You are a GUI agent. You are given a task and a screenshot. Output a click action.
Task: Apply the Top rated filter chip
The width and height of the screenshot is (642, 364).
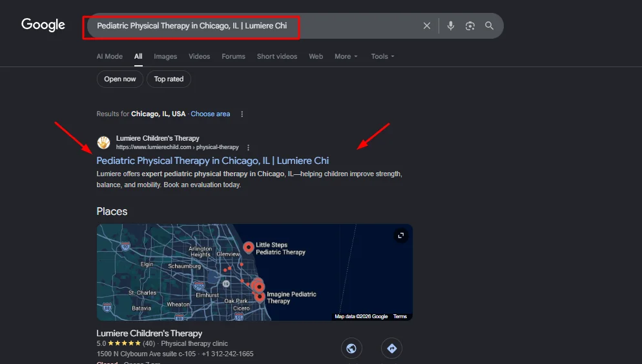coord(169,79)
